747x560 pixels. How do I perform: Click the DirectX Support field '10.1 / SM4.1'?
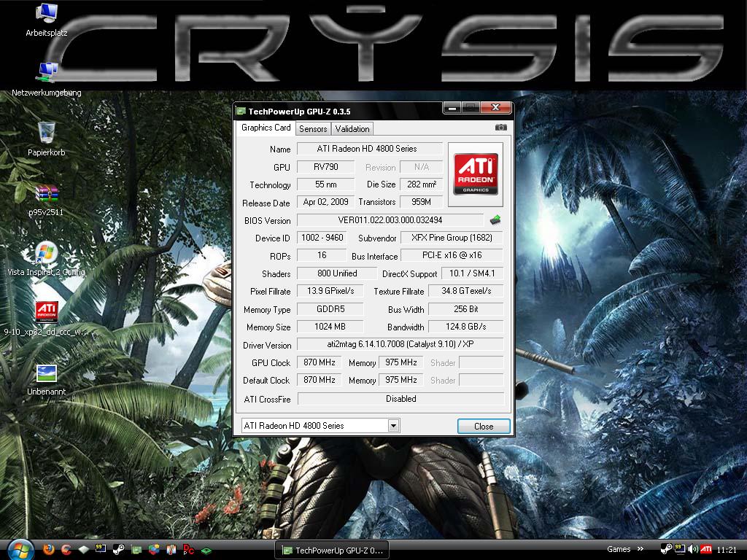473,273
